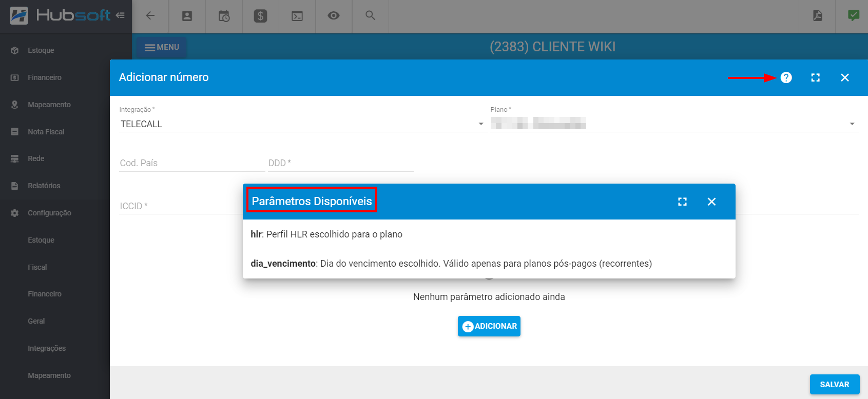Viewport: 868px width, 399px height.
Task: Select Financeiro under Configuração
Action: [x=55, y=294]
